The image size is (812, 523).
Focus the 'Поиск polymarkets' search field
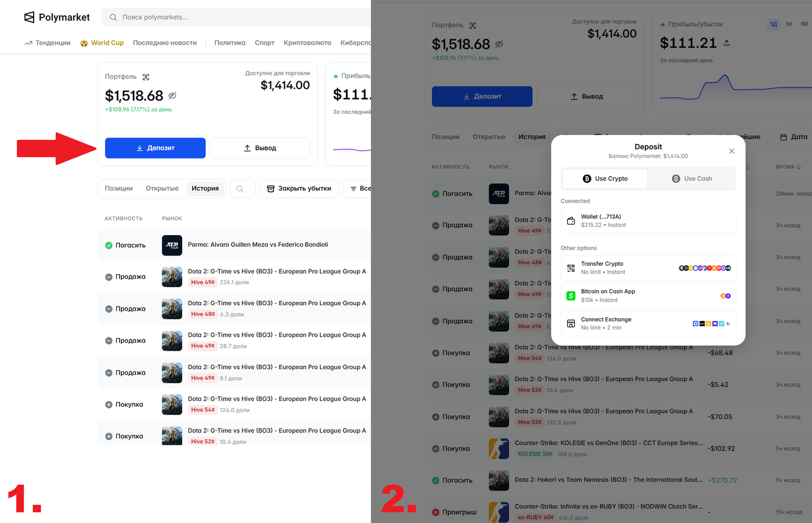pyautogui.click(x=237, y=17)
